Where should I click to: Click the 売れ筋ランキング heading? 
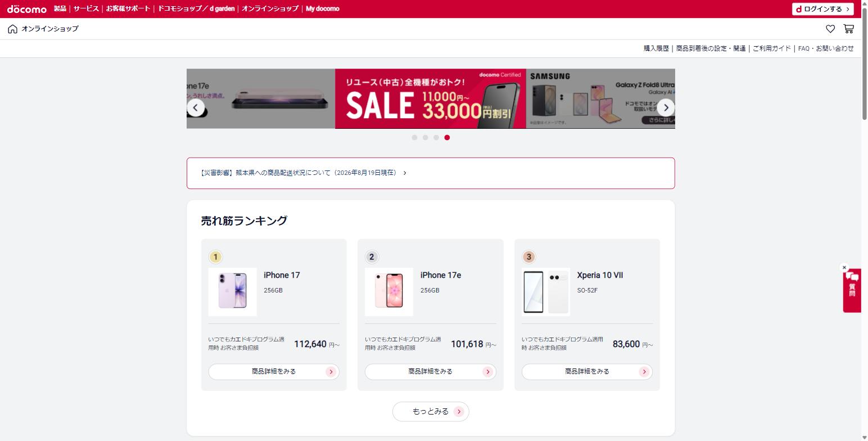(x=244, y=220)
